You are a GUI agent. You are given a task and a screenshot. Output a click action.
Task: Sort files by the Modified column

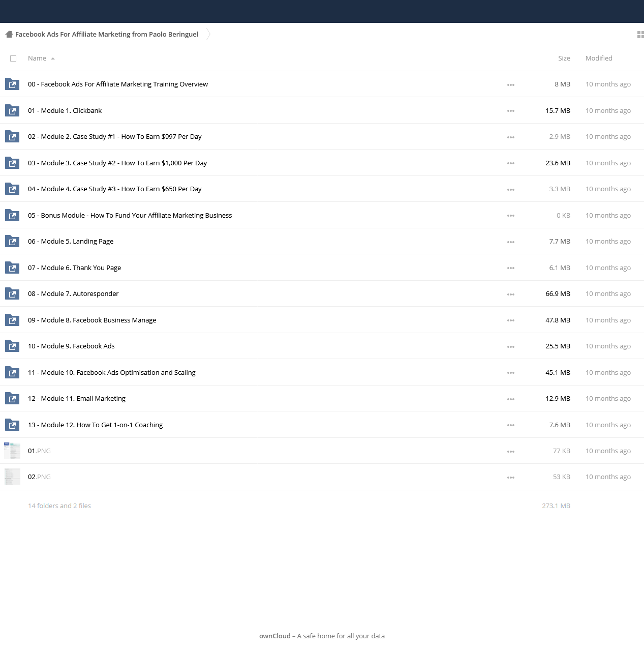(599, 58)
